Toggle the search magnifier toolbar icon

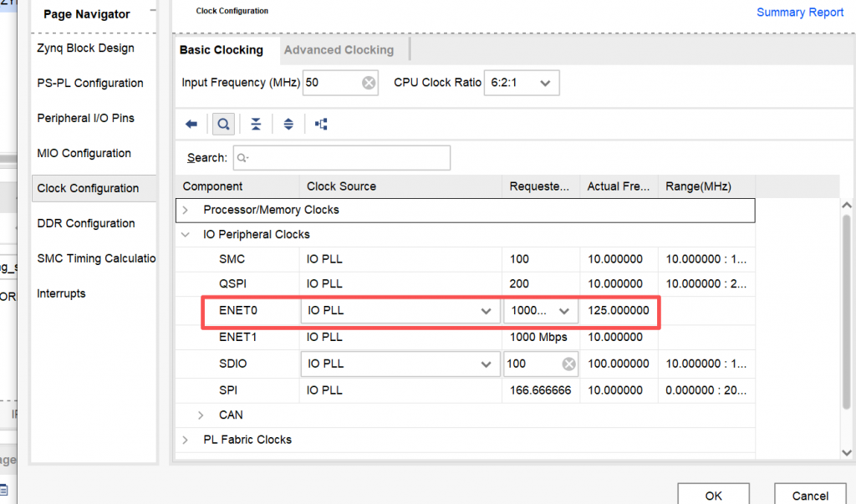[x=223, y=125]
